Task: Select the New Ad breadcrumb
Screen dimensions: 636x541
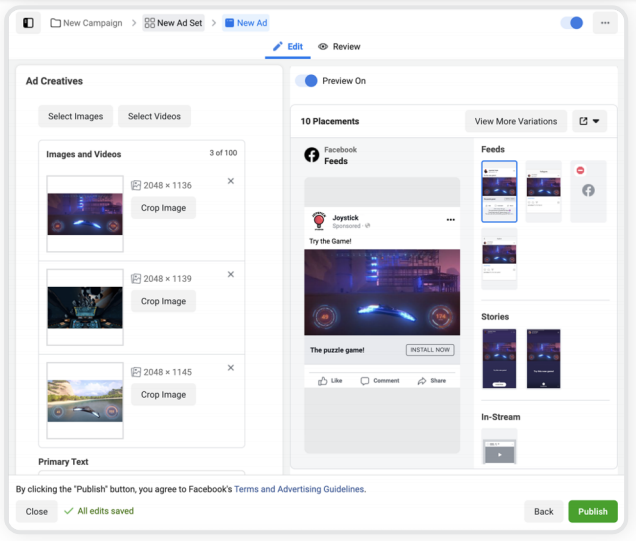Action: click(246, 23)
